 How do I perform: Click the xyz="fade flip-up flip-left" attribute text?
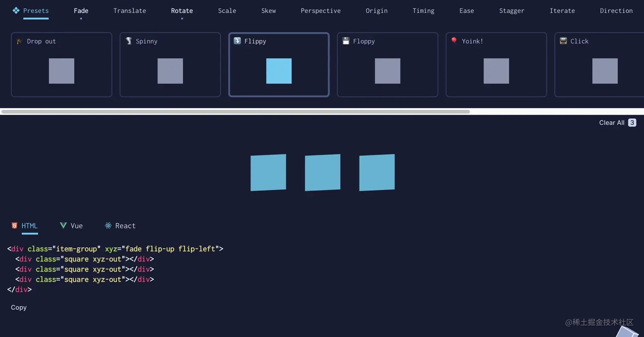click(162, 249)
